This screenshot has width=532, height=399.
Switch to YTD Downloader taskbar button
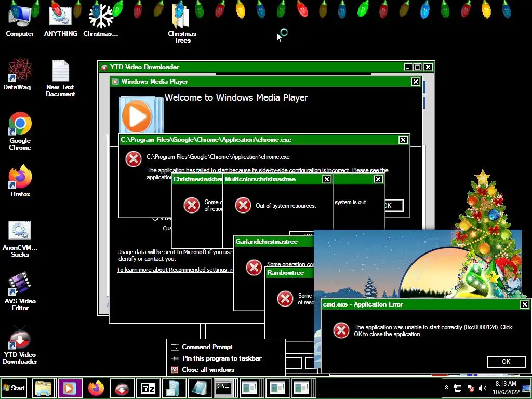pos(122,388)
